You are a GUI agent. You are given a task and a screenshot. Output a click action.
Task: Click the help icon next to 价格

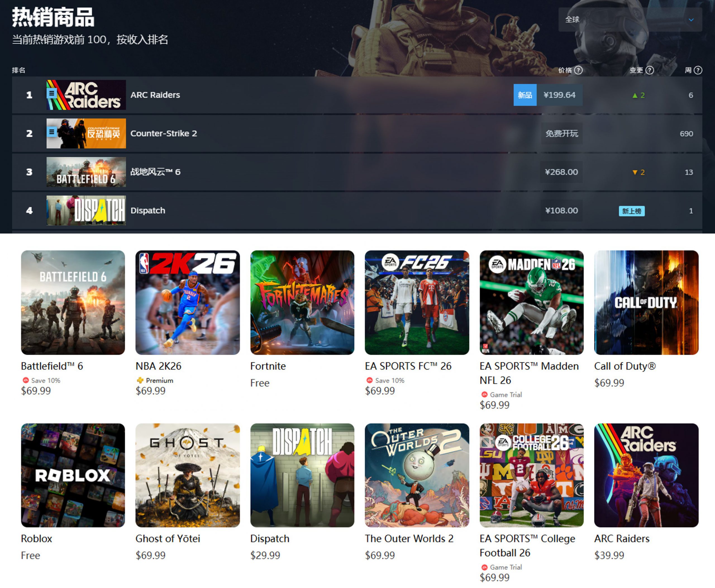pos(578,70)
